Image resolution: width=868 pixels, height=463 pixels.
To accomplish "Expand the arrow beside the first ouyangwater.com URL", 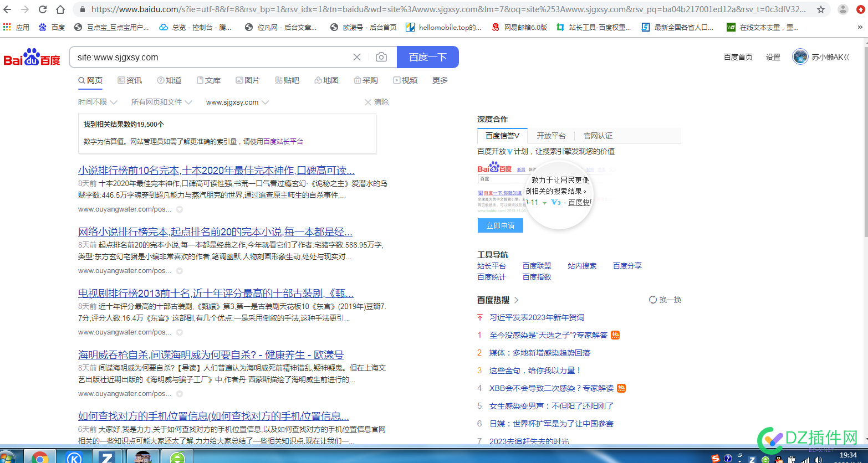I will tap(179, 210).
